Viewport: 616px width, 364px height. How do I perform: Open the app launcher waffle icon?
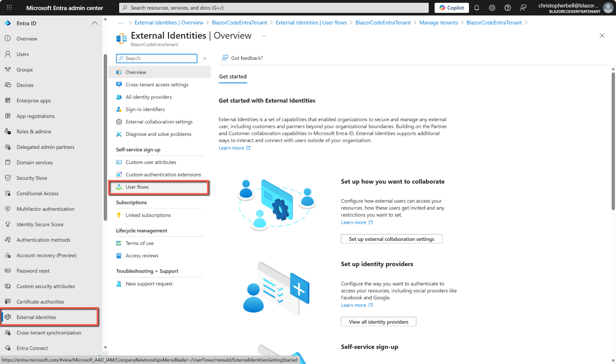pyautogui.click(x=9, y=8)
